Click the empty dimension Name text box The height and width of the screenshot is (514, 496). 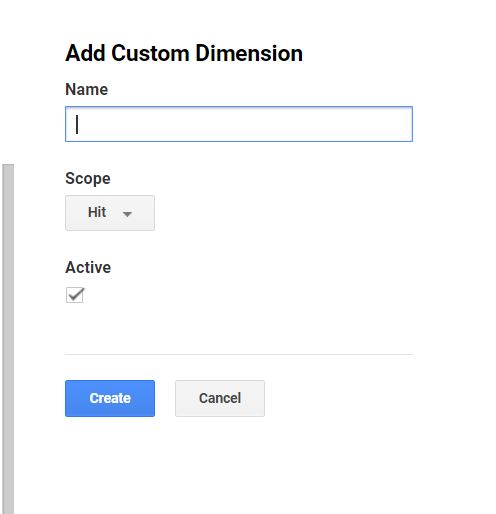click(x=239, y=124)
